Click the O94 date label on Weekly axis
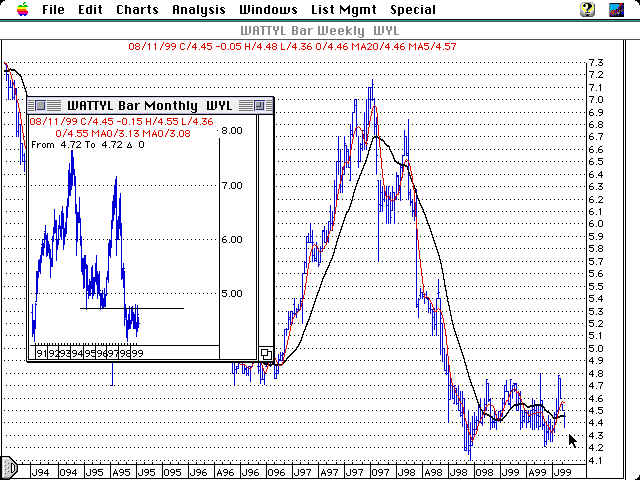Viewport: 640px width, 480px height. [68, 473]
